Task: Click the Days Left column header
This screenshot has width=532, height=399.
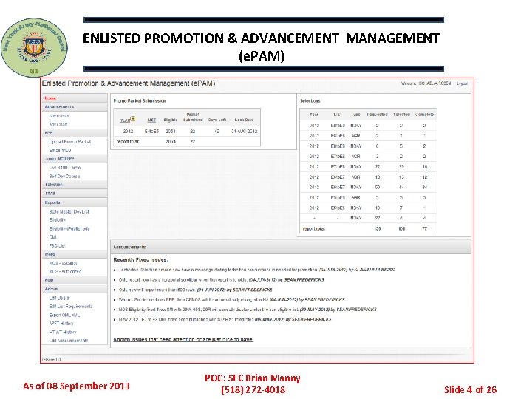Action: 217,120
